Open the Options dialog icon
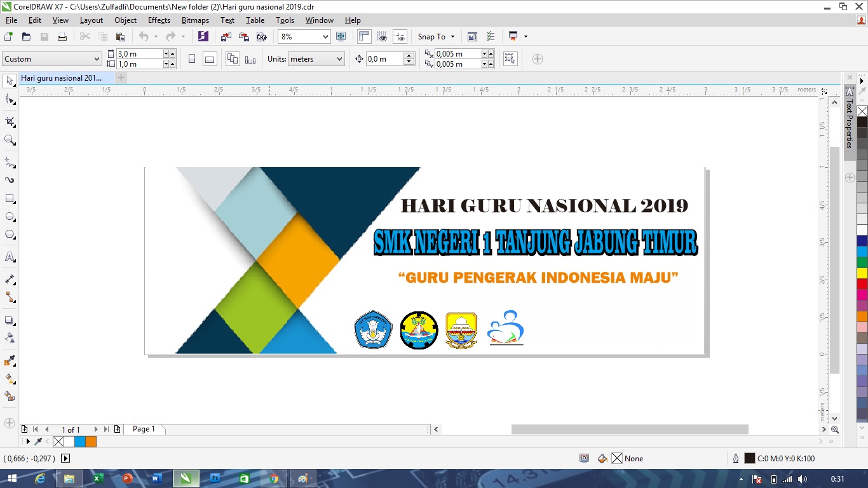 [491, 37]
